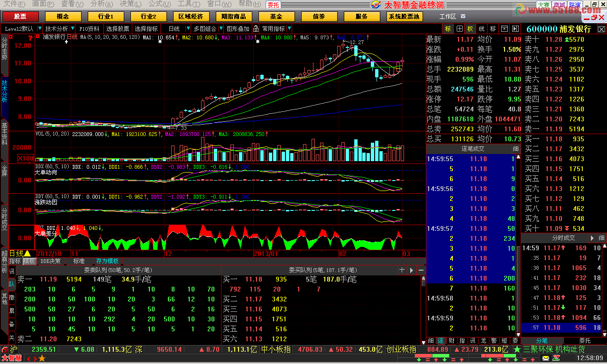Open the 分析 menu
Screen dimensions: 607x364
[x=101, y=4]
